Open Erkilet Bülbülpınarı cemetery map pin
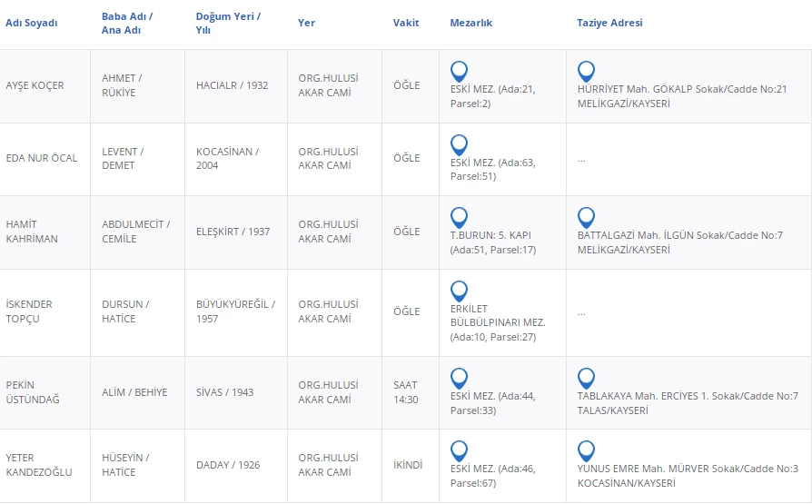Viewport: 812px width, 504px height. coord(460,291)
